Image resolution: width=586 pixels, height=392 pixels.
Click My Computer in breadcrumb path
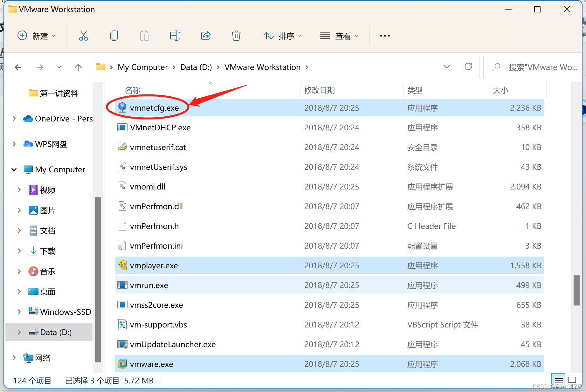pyautogui.click(x=143, y=67)
